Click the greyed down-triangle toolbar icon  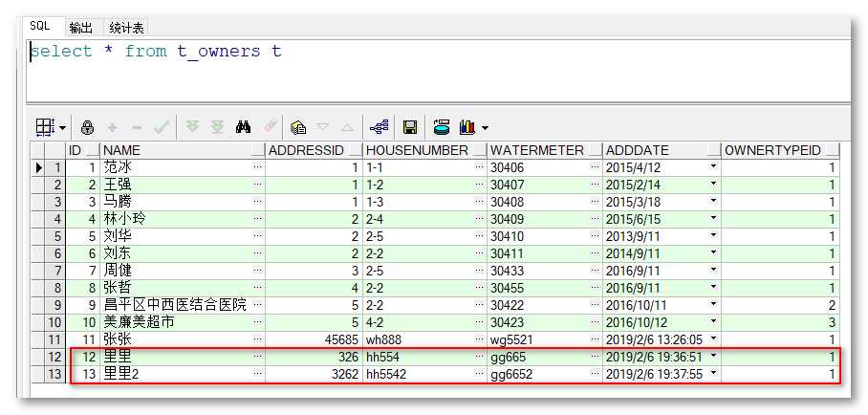323,127
